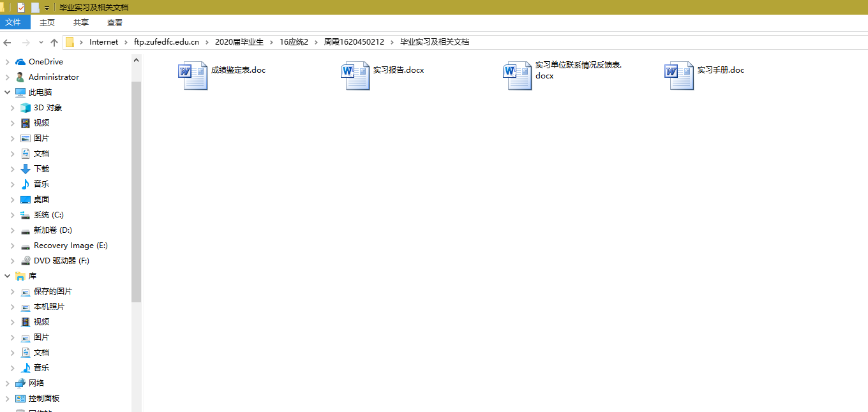Collapse the 库 tree node
The image size is (868, 412).
click(8, 276)
